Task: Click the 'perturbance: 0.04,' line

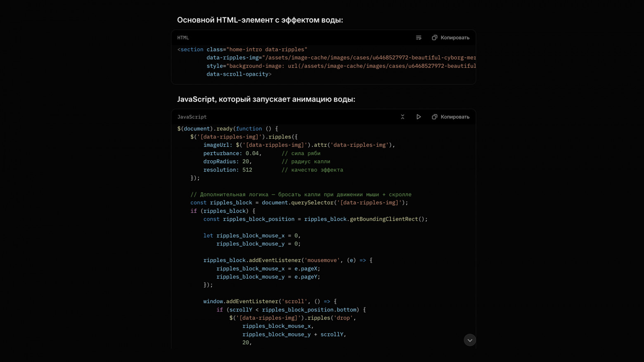Action: click(x=232, y=154)
